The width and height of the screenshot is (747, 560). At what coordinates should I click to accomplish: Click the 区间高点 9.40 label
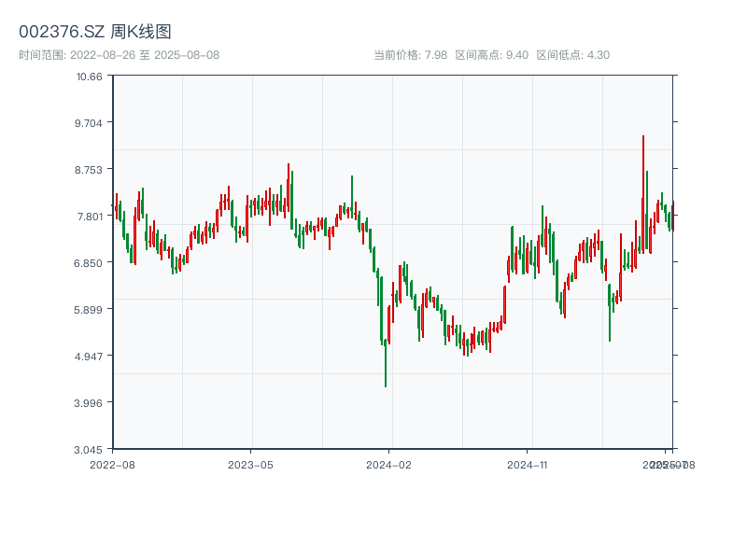pos(491,55)
